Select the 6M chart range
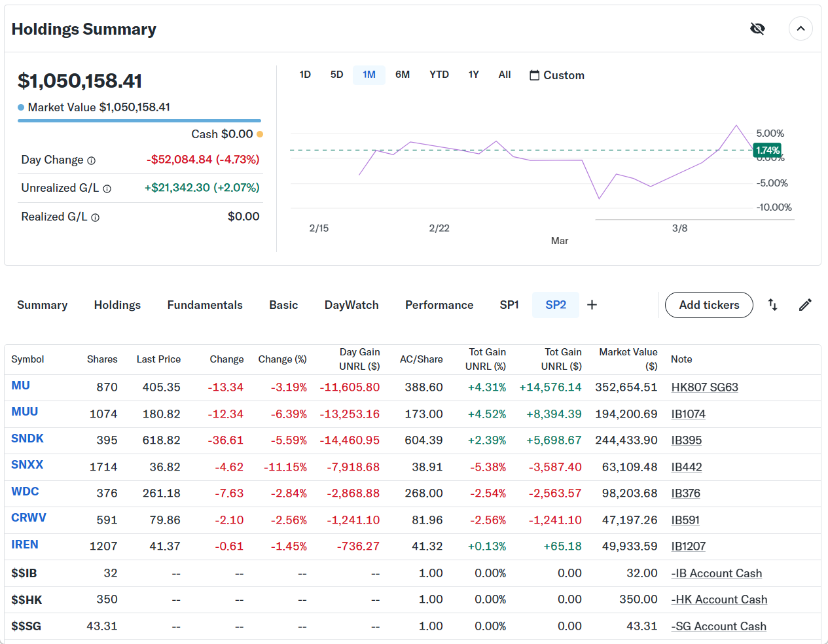 [403, 75]
